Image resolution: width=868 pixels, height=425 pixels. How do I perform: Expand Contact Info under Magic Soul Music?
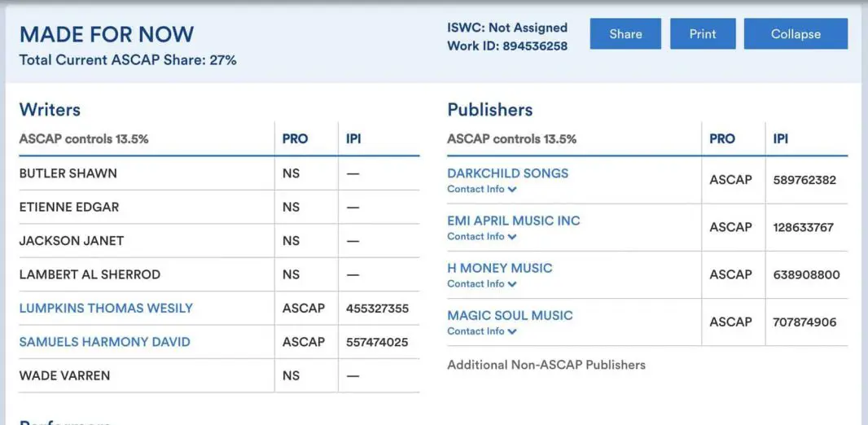[482, 331]
